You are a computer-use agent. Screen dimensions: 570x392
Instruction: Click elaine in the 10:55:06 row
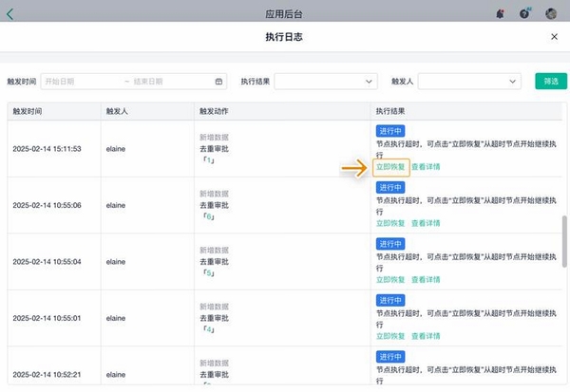[x=116, y=205]
